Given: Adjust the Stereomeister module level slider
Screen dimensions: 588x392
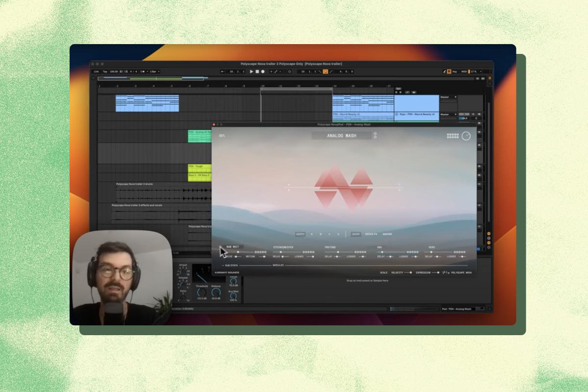Looking at the screenshot, I should click(x=281, y=252).
